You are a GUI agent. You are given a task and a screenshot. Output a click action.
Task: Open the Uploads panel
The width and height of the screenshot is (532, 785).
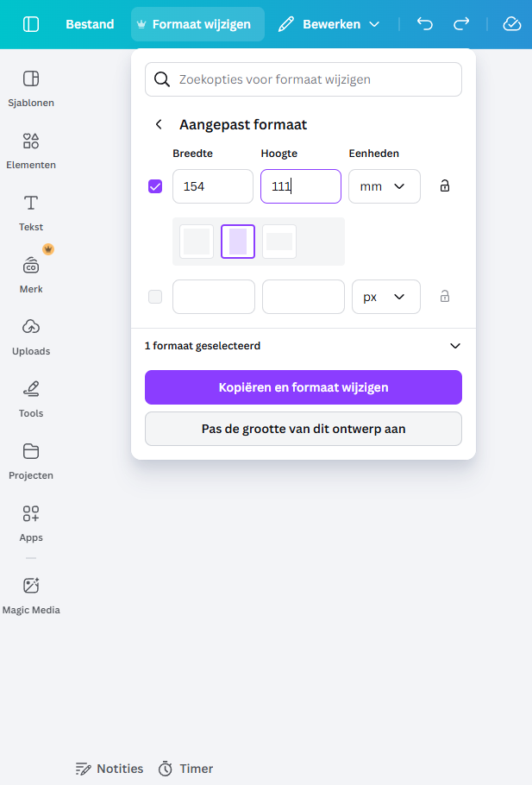pyautogui.click(x=30, y=335)
